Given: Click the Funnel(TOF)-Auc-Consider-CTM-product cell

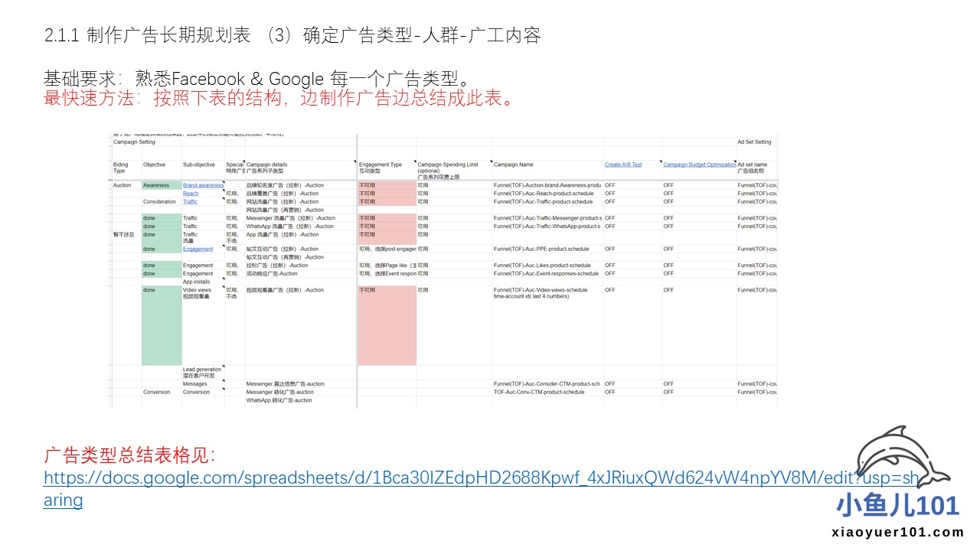Looking at the screenshot, I should pyautogui.click(x=548, y=384).
